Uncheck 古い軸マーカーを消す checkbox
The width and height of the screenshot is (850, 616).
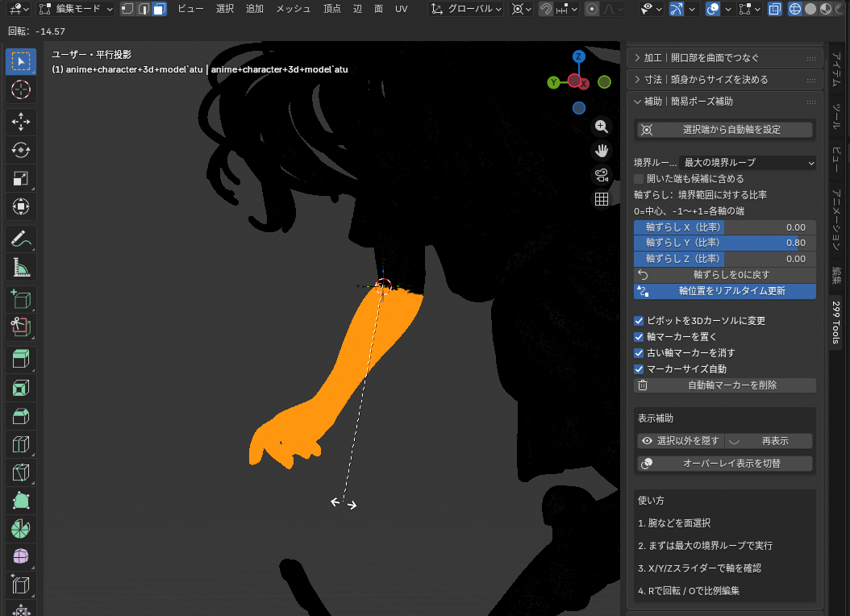pos(639,352)
